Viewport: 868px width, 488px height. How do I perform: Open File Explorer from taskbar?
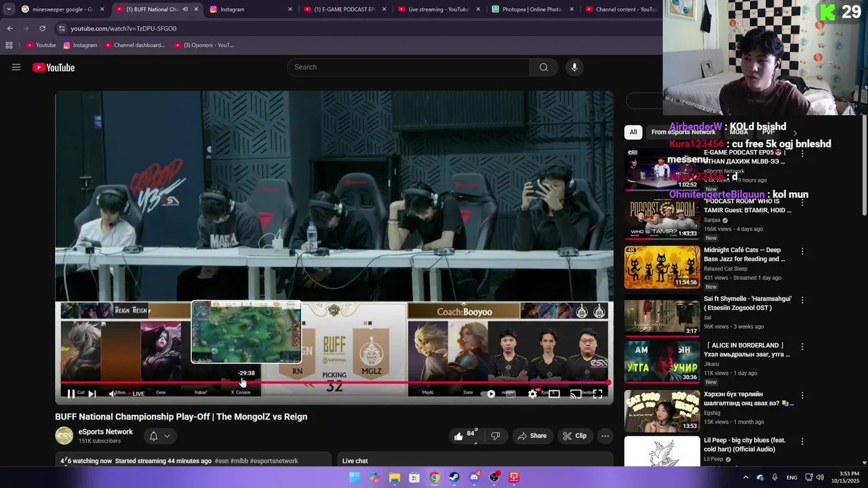coord(395,477)
